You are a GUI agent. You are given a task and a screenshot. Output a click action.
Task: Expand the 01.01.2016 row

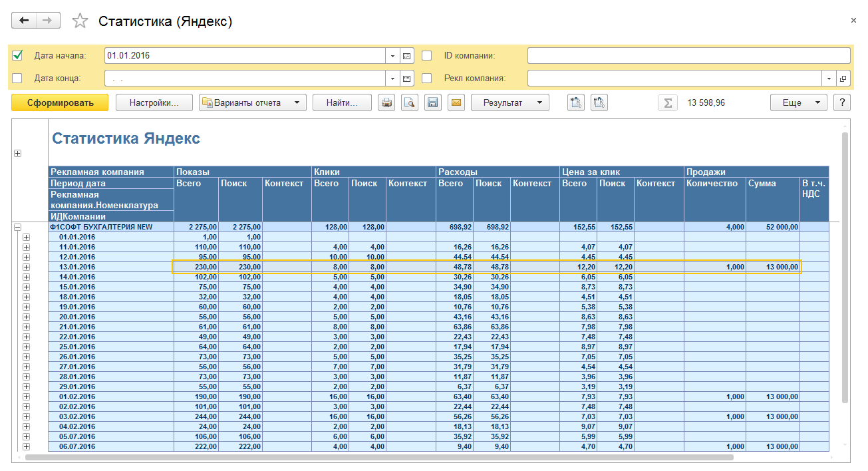click(27, 237)
